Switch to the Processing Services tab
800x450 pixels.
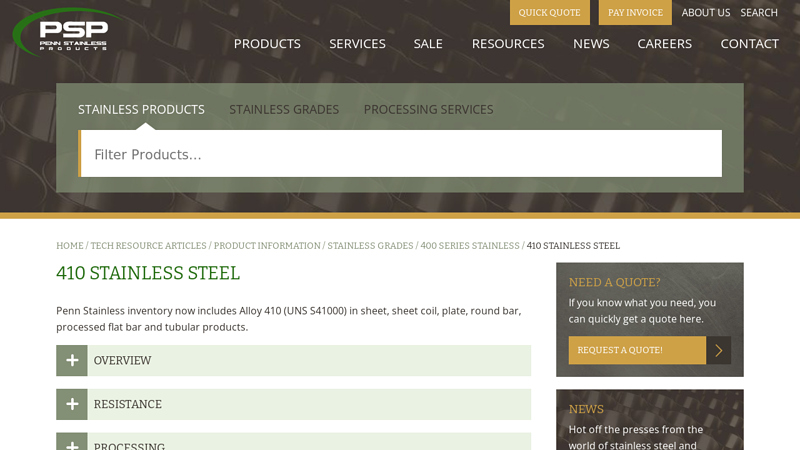pyautogui.click(x=428, y=109)
